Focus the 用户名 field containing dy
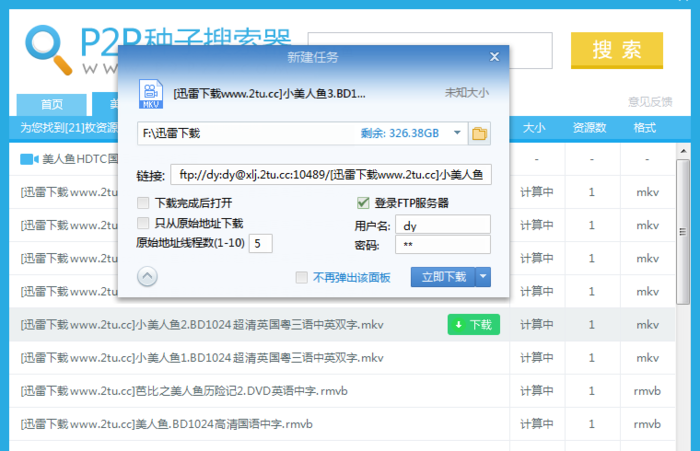The width and height of the screenshot is (700, 451). coord(443,225)
